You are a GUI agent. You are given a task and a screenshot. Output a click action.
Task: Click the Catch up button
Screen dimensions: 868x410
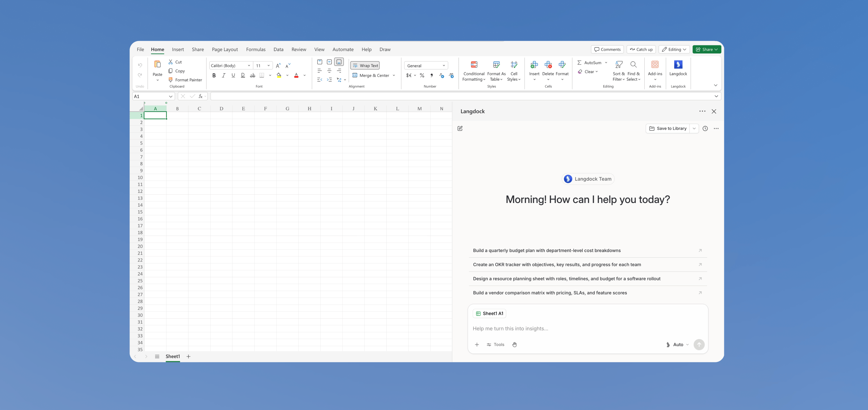[x=641, y=49]
